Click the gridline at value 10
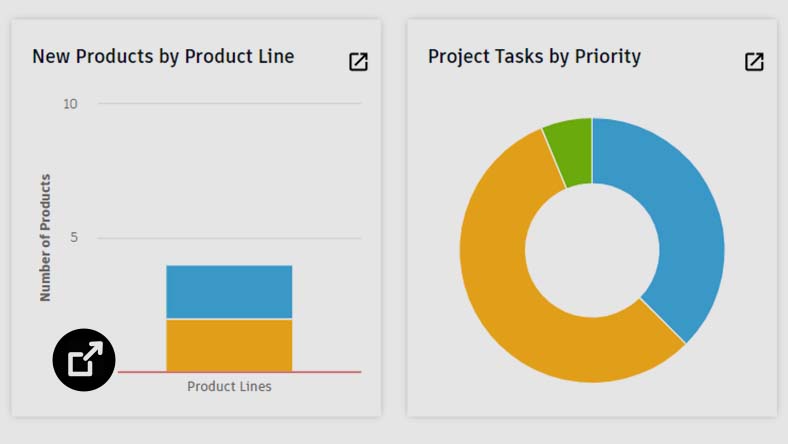 point(230,104)
